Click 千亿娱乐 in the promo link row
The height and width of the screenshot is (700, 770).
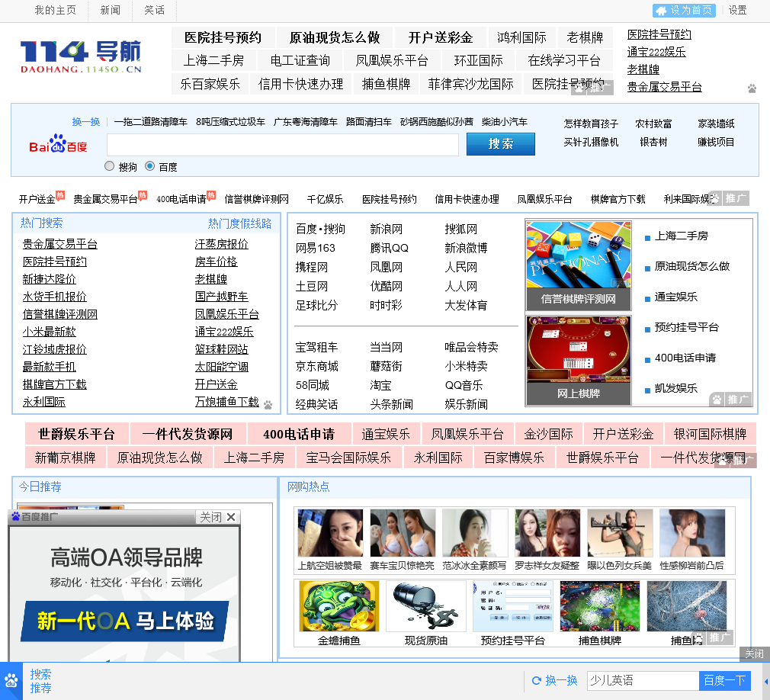(325, 199)
